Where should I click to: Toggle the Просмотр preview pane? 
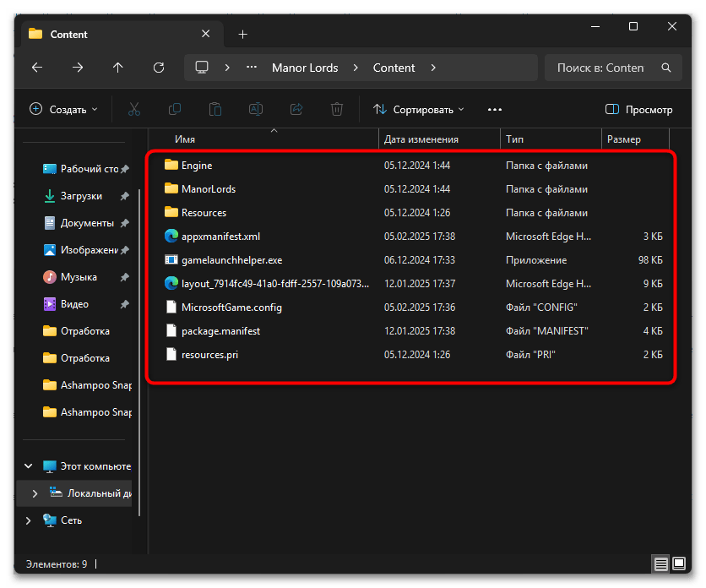pos(638,110)
